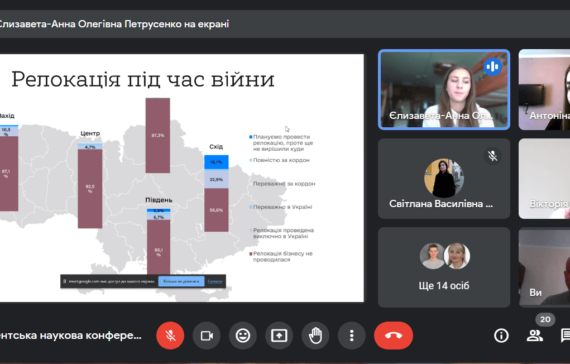Leave the call with red hang-up button
The height and width of the screenshot is (364, 570).
[x=393, y=335]
